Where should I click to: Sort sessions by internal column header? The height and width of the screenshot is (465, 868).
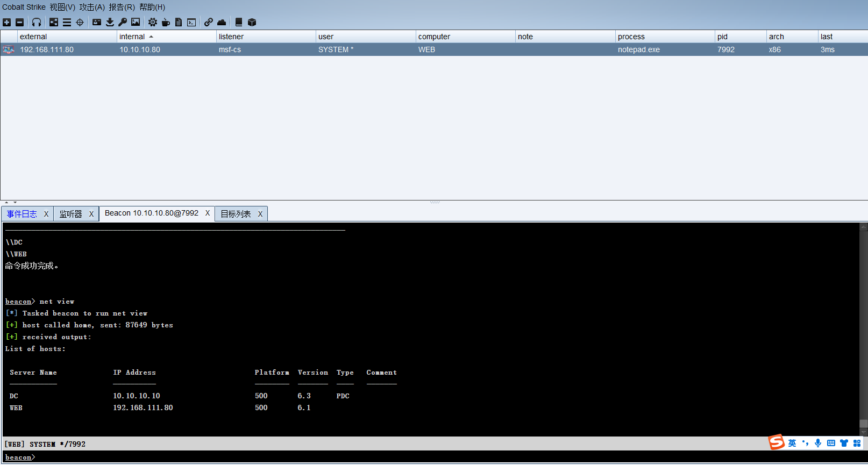(x=166, y=37)
